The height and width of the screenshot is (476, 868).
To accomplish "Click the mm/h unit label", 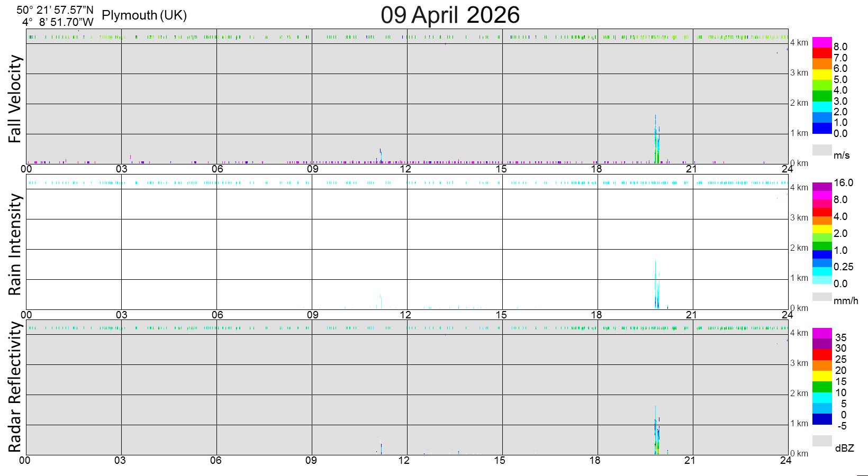I will pyautogui.click(x=846, y=301).
